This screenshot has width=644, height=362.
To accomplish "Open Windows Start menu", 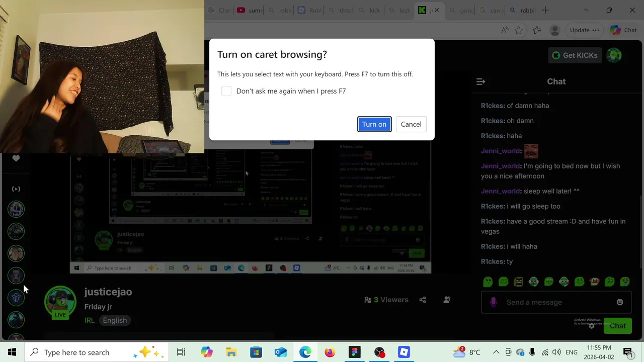I will pyautogui.click(x=12, y=352).
